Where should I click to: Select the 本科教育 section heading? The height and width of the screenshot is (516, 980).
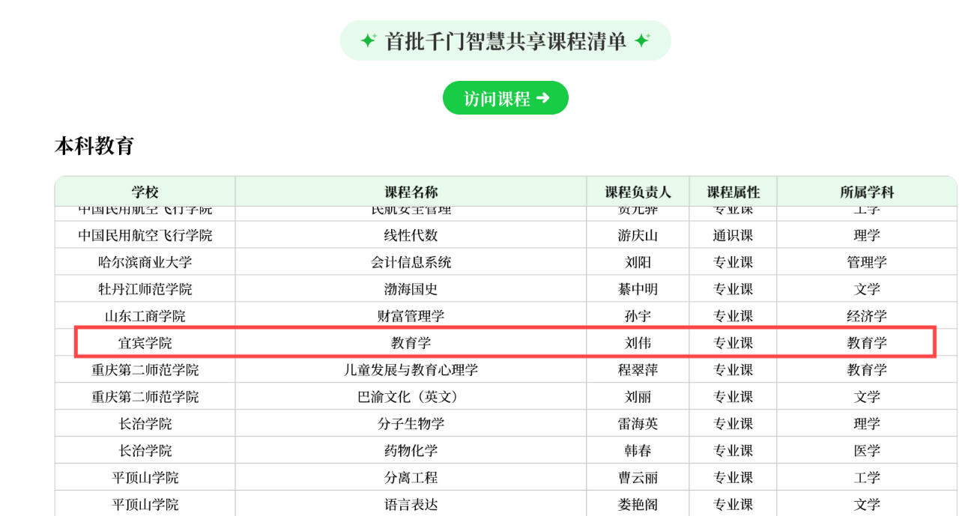coord(94,146)
